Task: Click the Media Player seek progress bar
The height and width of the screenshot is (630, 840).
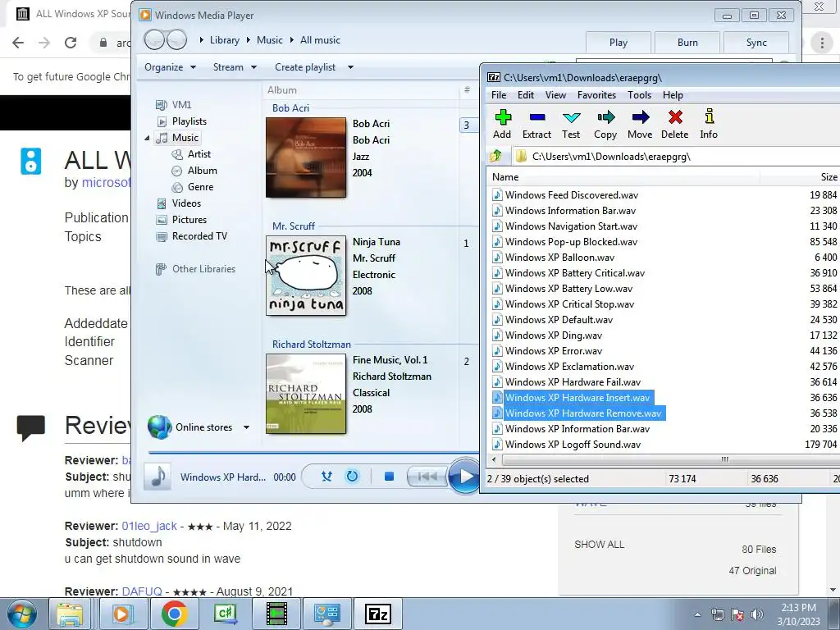Action: 313,453
